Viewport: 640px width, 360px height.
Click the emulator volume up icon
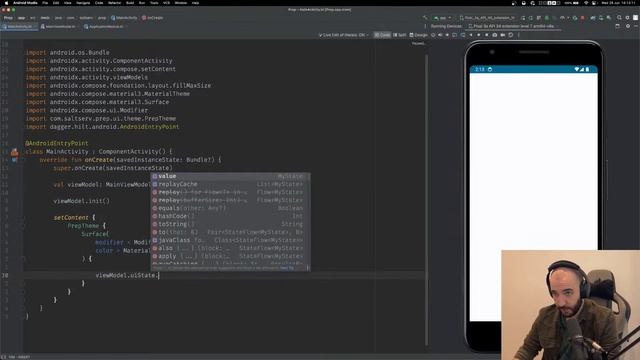click(x=440, y=35)
